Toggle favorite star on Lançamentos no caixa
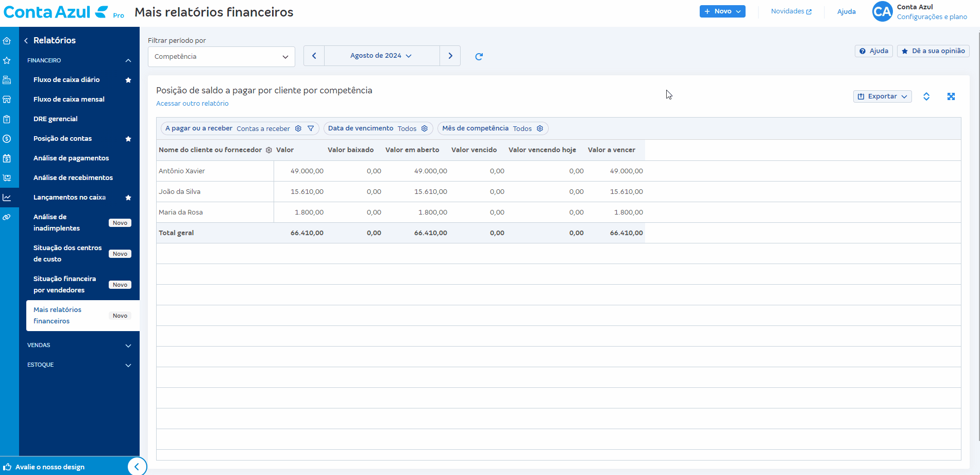This screenshot has width=980, height=475. pos(128,198)
